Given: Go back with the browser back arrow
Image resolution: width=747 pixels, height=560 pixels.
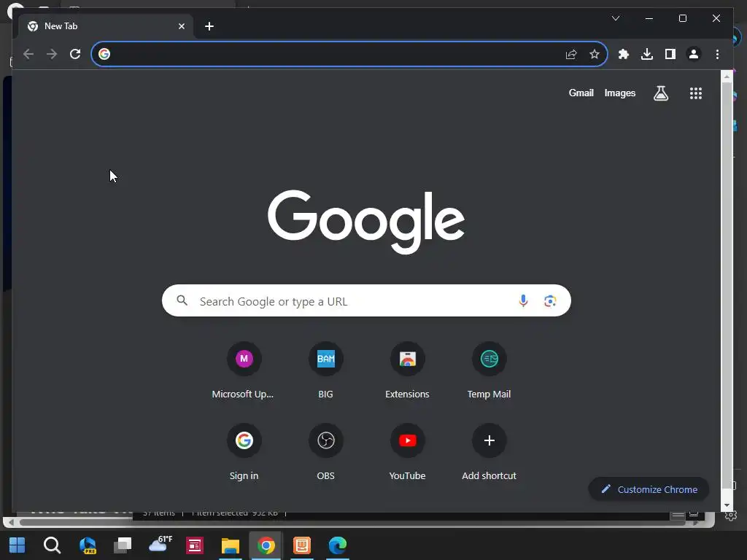Looking at the screenshot, I should [x=28, y=54].
